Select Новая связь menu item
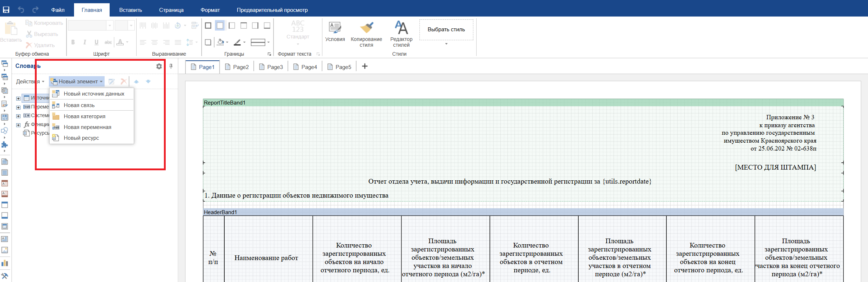This screenshot has height=282, width=868. pyautogui.click(x=92, y=105)
